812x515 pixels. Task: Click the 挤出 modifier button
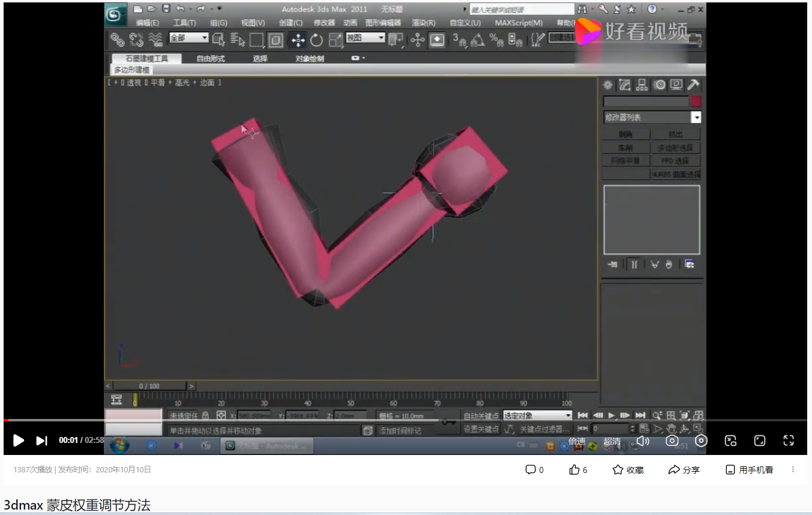pyautogui.click(x=676, y=134)
